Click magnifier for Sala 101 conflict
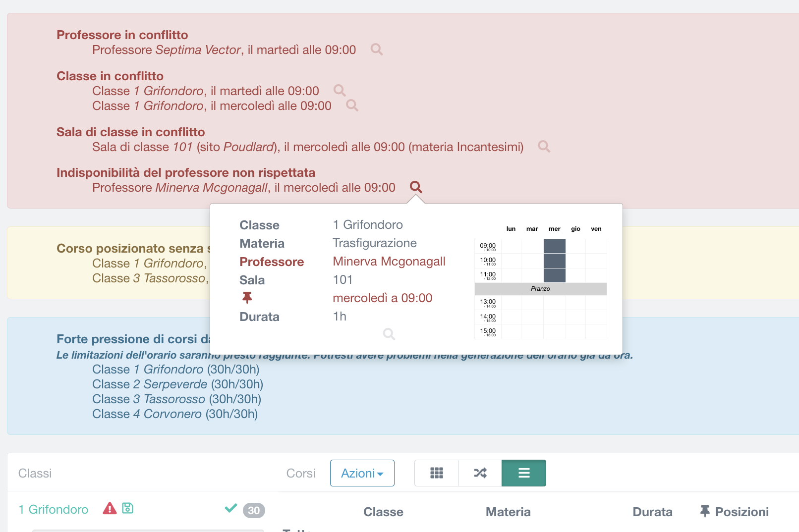 coord(544,147)
